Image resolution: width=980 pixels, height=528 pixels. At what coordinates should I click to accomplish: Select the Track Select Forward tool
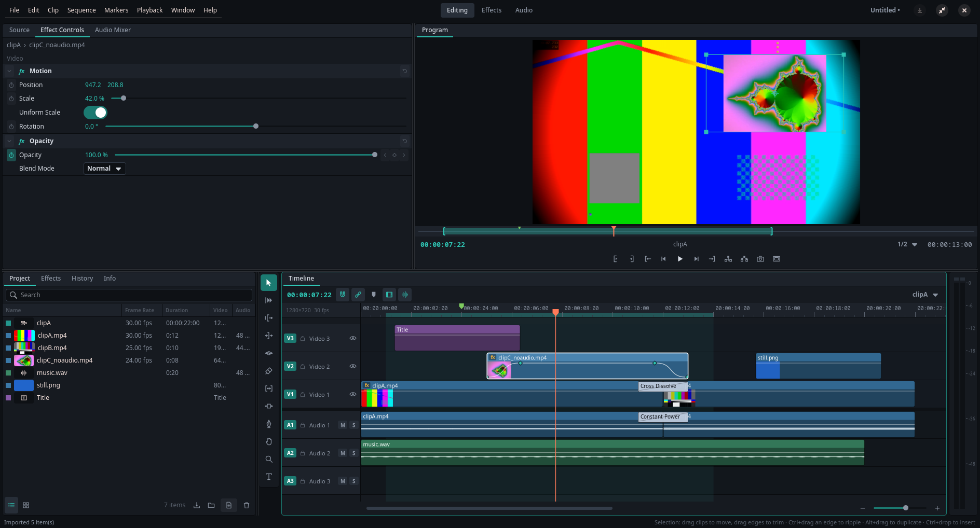269,300
